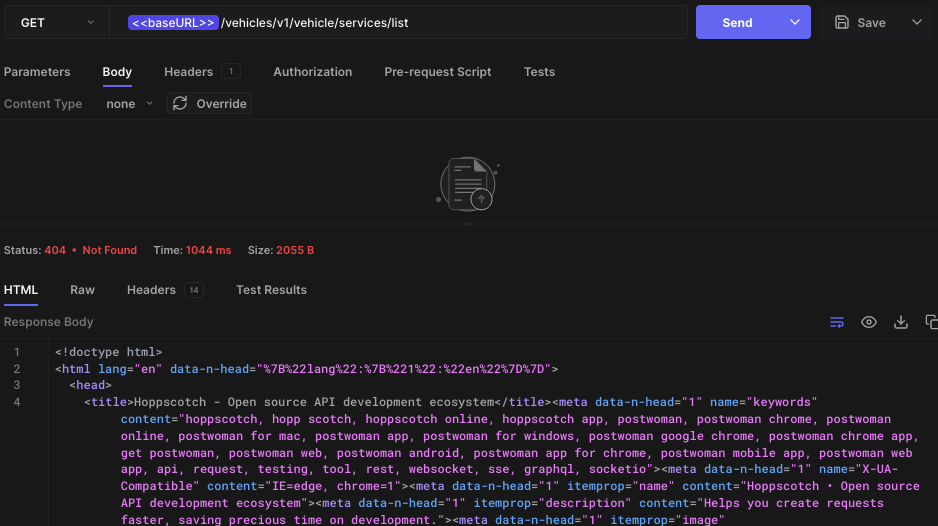The width and height of the screenshot is (938, 526).
Task: Select the Body tab
Action: [117, 72]
